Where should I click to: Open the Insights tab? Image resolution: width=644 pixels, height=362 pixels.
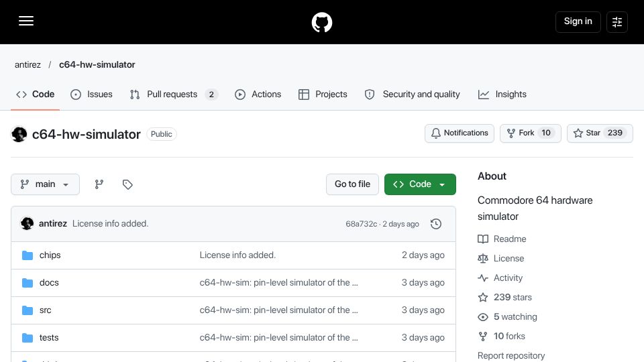coord(502,95)
